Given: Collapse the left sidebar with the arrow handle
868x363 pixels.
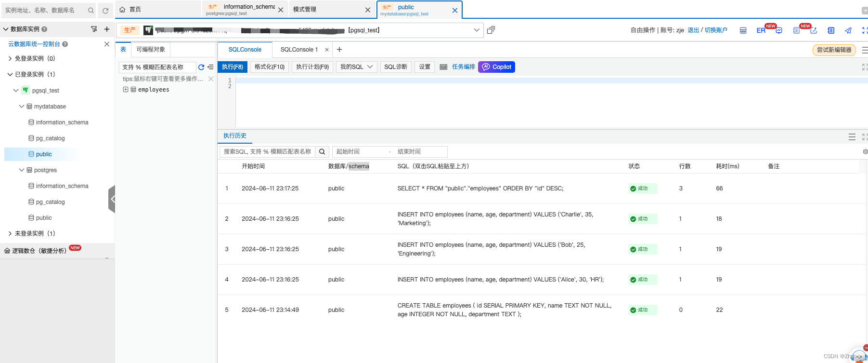Looking at the screenshot, I should (x=112, y=199).
